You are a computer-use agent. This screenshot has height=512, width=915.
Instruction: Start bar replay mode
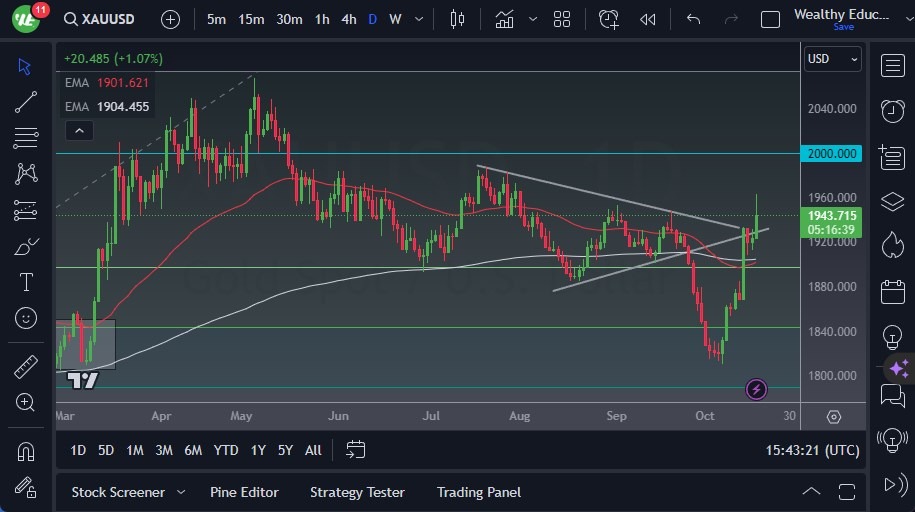click(x=648, y=19)
